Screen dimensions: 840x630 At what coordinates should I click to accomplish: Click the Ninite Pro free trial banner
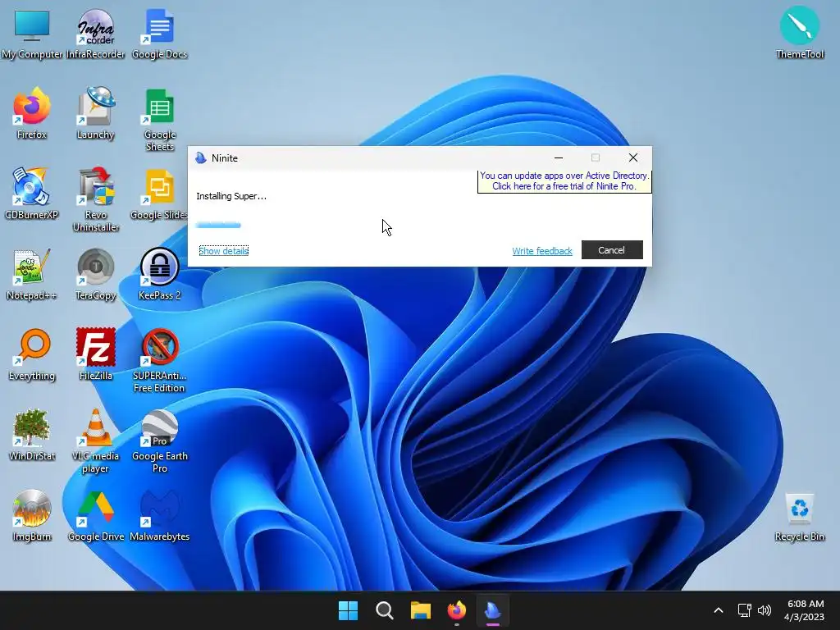pyautogui.click(x=564, y=181)
